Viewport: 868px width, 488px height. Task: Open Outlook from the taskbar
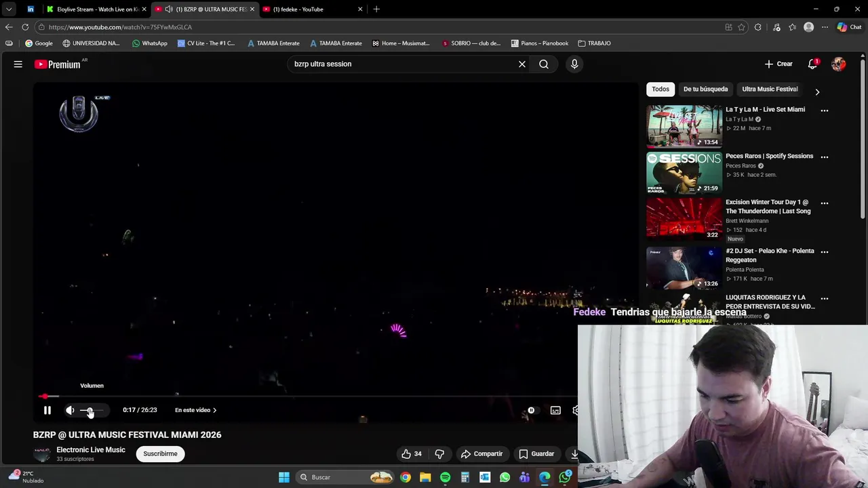pyautogui.click(x=485, y=477)
